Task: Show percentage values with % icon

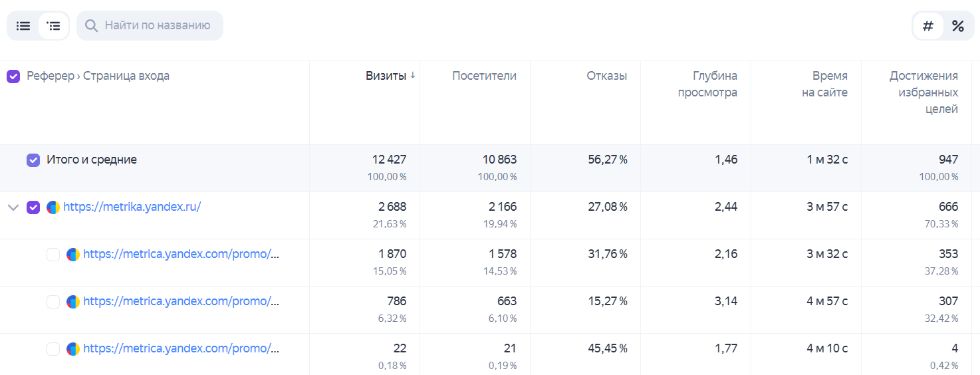Action: click(958, 26)
